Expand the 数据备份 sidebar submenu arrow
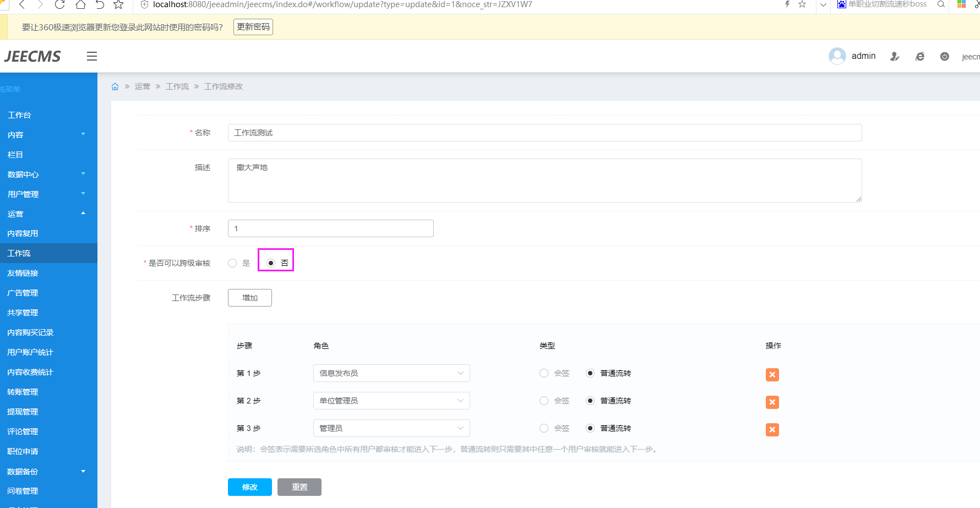The width and height of the screenshot is (980, 508). (x=83, y=471)
